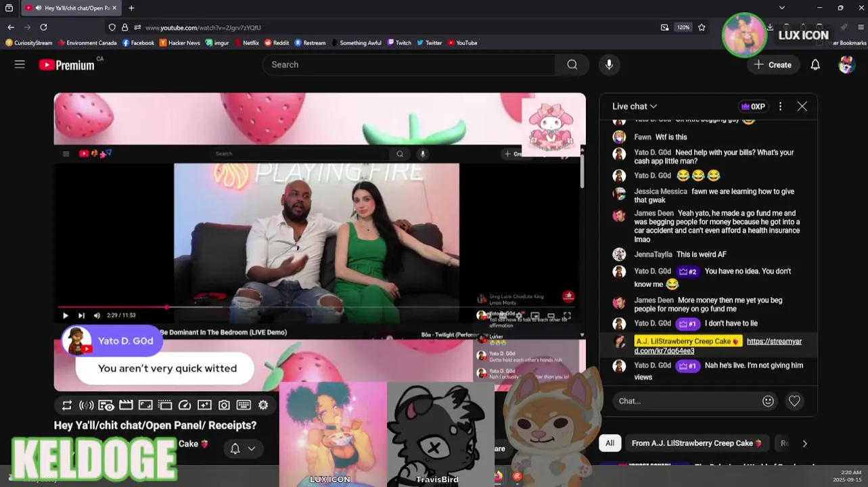
Task: Open streamyard link in chat message
Action: (x=718, y=346)
